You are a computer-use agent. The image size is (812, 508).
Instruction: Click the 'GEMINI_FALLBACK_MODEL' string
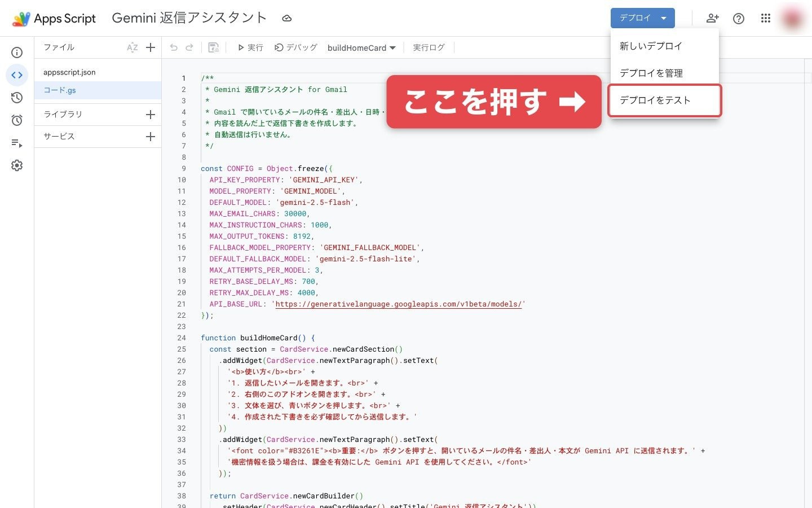[x=370, y=248]
